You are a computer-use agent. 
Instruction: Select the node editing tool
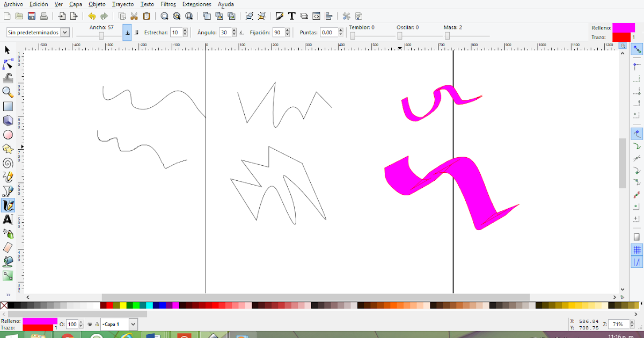[8, 64]
